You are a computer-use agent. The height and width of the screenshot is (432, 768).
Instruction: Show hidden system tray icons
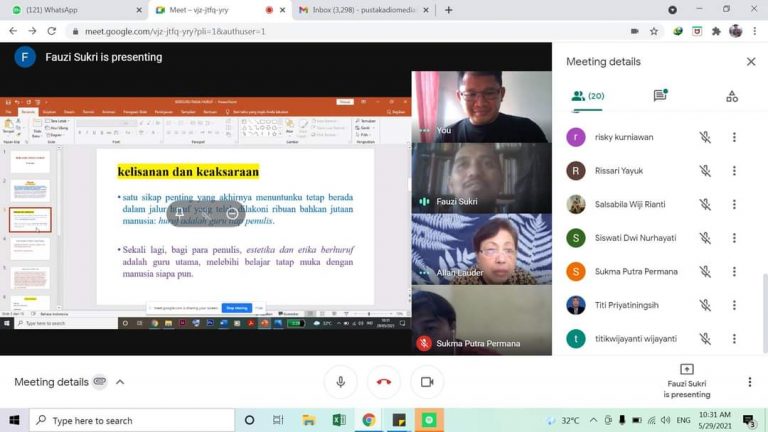click(x=593, y=420)
